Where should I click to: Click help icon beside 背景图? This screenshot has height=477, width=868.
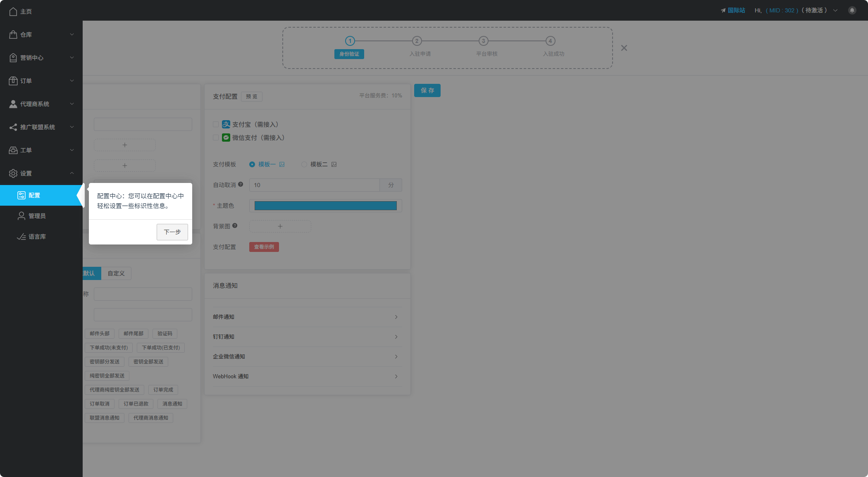coord(235,225)
